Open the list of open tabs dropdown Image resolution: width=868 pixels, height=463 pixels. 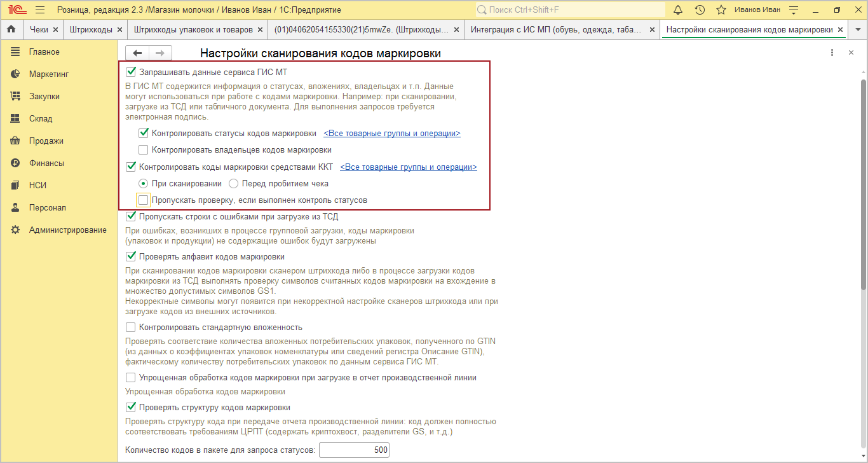[858, 30]
